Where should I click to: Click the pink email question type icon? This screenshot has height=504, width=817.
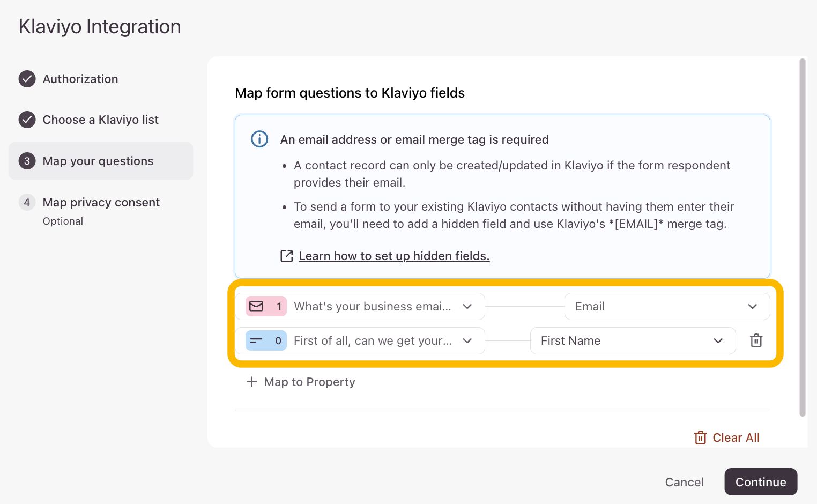[x=256, y=306]
